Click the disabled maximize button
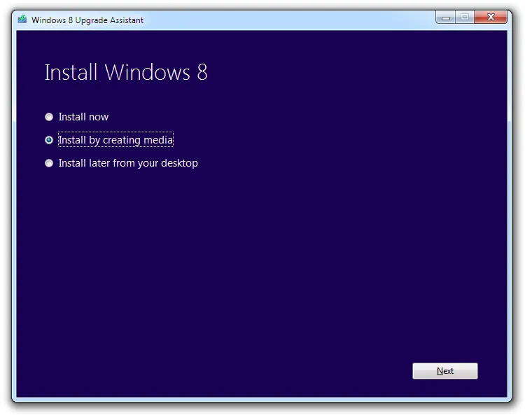The width and height of the screenshot is (525, 420). (465, 17)
